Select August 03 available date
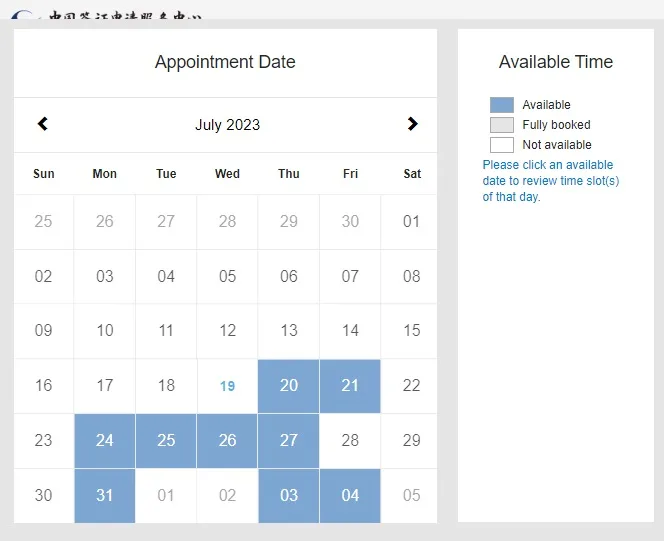 [289, 496]
